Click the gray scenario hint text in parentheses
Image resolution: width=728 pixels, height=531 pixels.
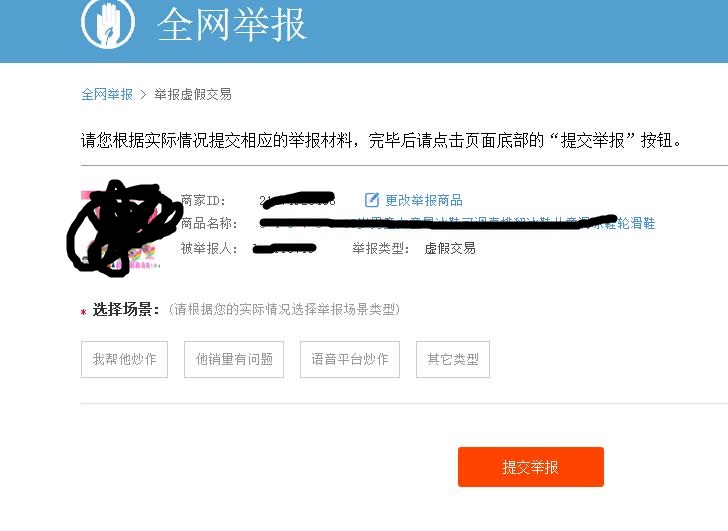point(284,309)
